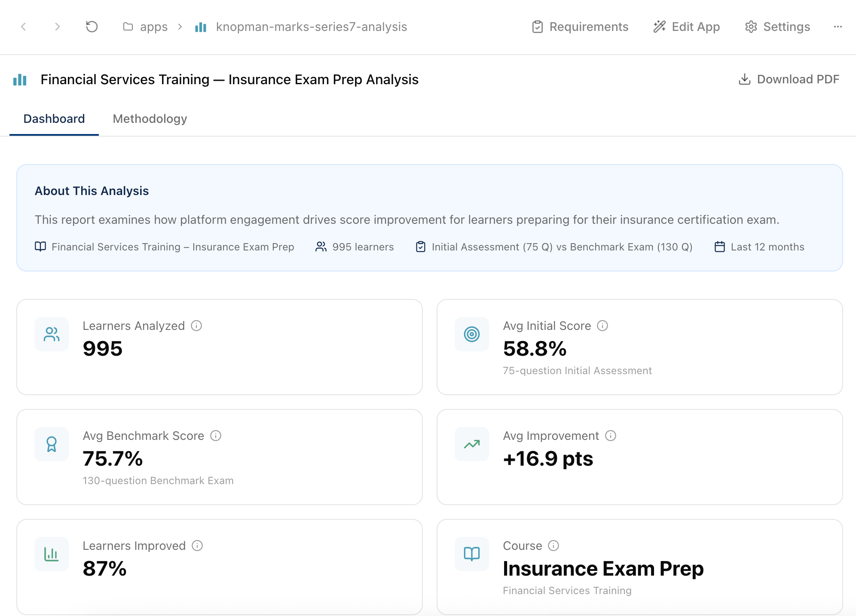Click the bar chart icon beside the breadcrumb name

pyautogui.click(x=201, y=27)
